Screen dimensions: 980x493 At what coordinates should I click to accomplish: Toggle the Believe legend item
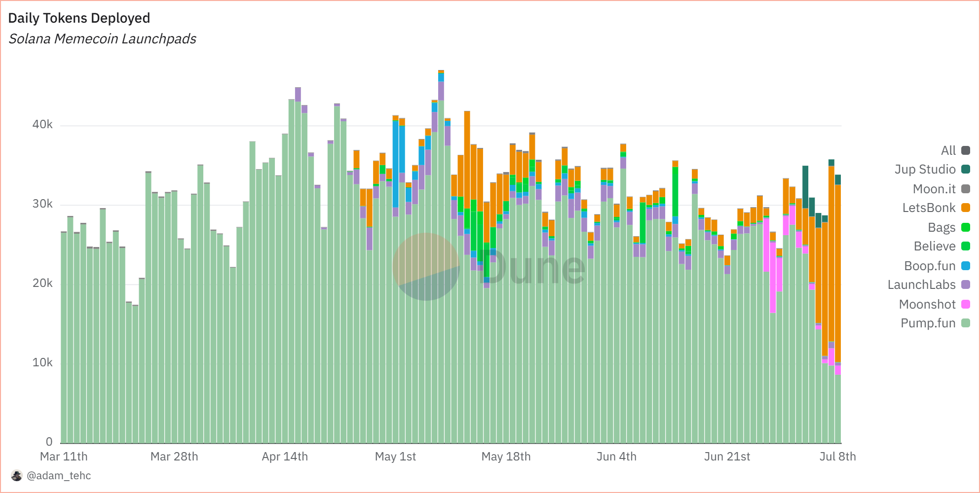coord(934,246)
